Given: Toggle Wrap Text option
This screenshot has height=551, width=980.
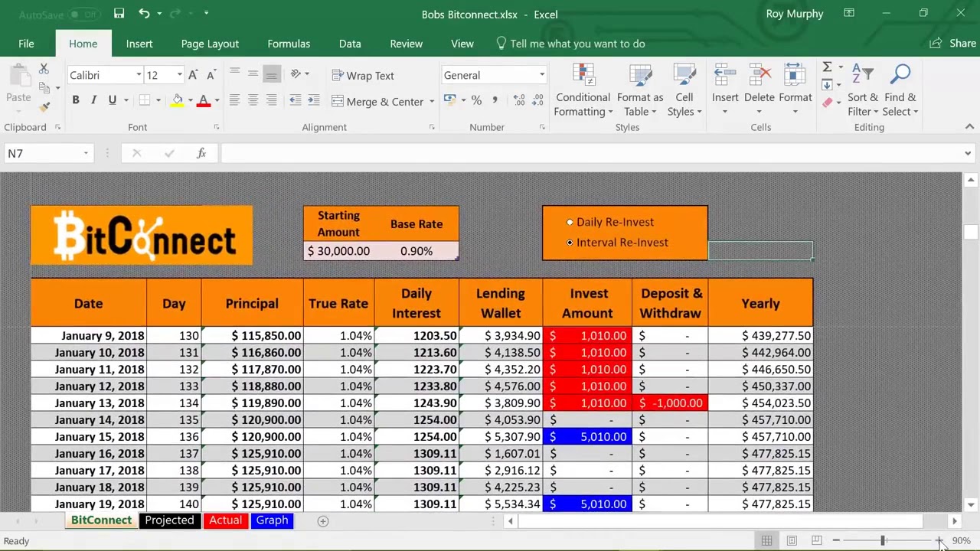Looking at the screenshot, I should pos(363,75).
